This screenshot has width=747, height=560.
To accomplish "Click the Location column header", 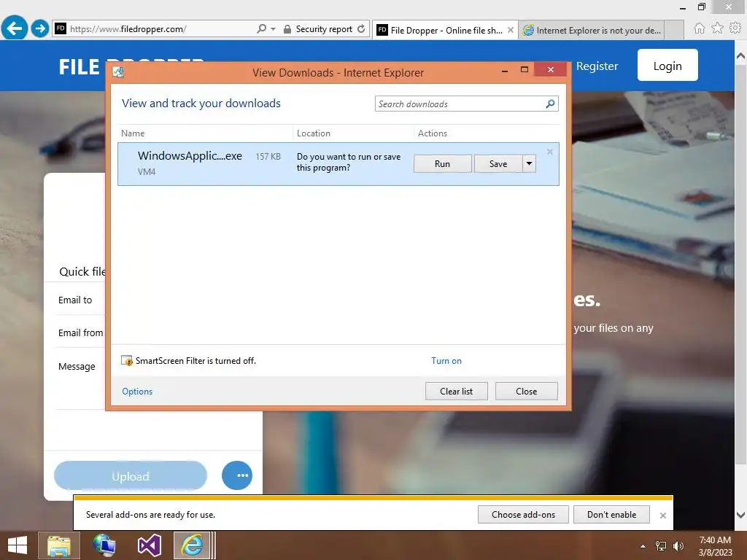I will 314,133.
